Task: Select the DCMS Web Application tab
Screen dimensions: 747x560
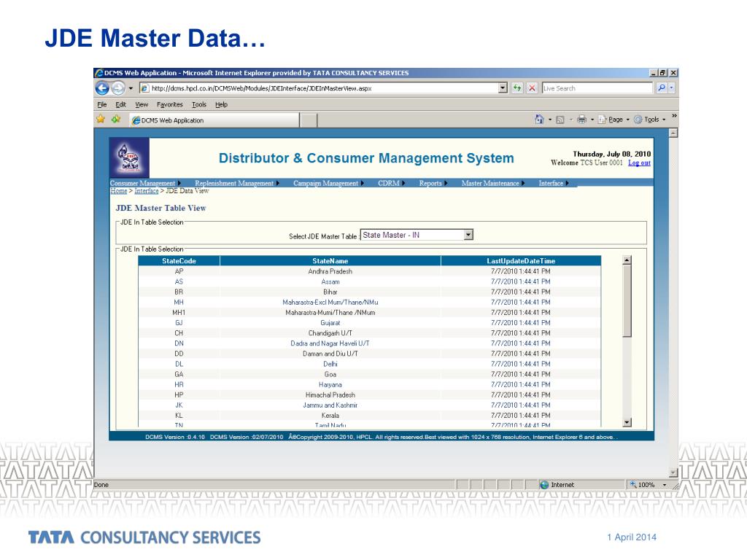Action: click(214, 120)
